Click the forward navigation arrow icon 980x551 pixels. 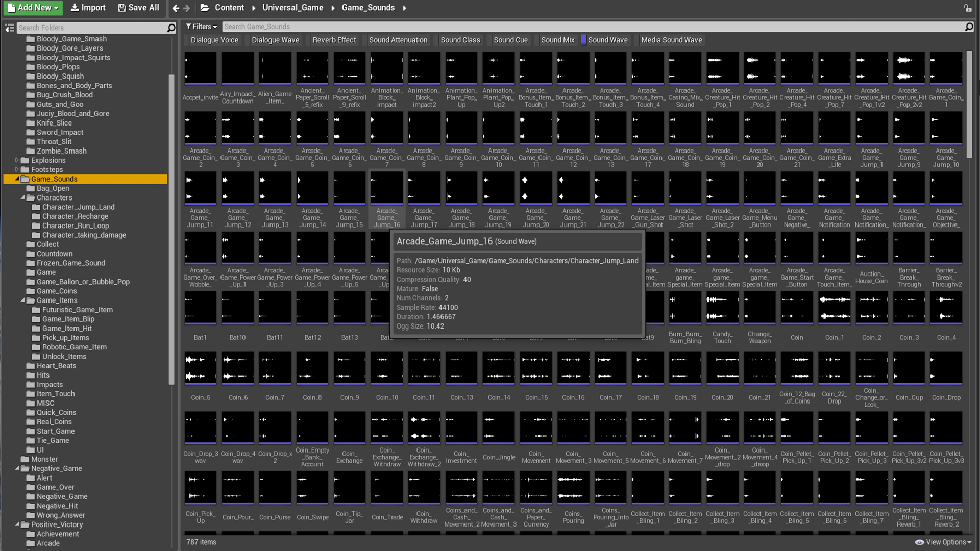tap(186, 8)
